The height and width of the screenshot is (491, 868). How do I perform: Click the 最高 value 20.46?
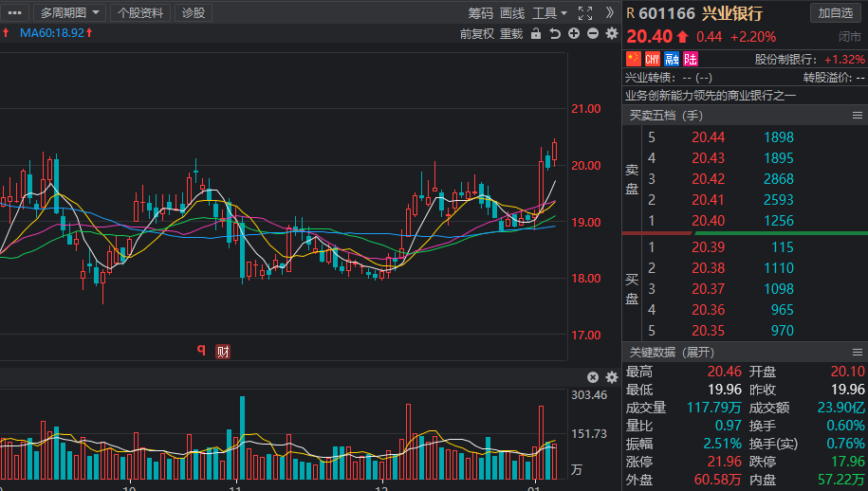point(724,372)
